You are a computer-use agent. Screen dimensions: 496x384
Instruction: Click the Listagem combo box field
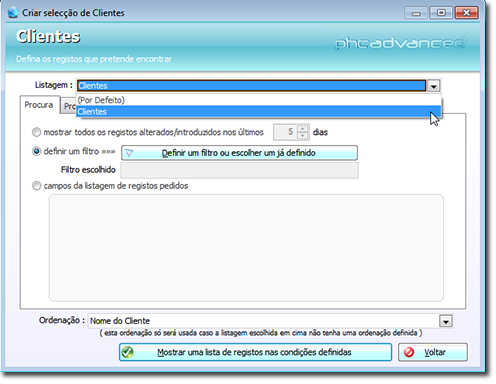point(252,86)
